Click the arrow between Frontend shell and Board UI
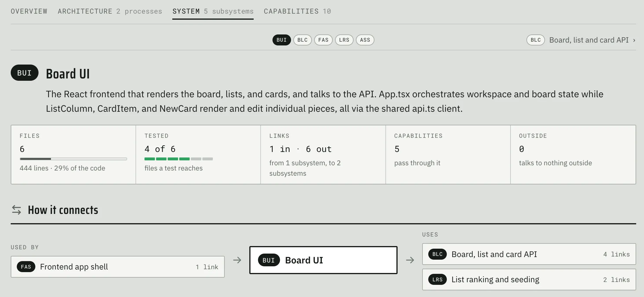The height and width of the screenshot is (297, 644). pos(237,260)
